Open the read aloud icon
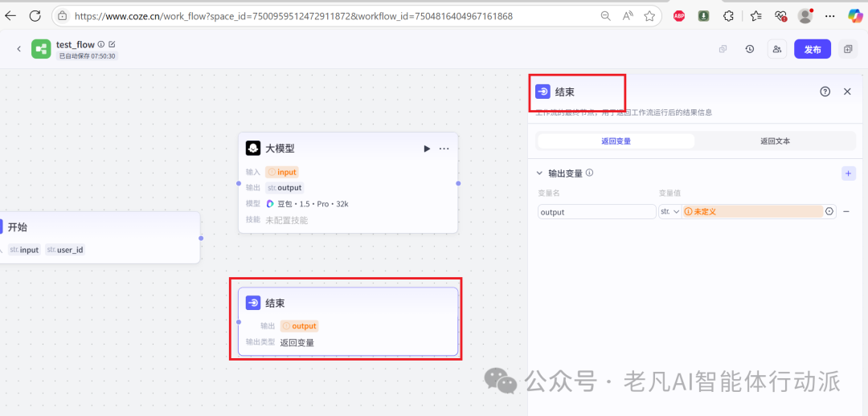Screen dimensions: 868x416 628,16
